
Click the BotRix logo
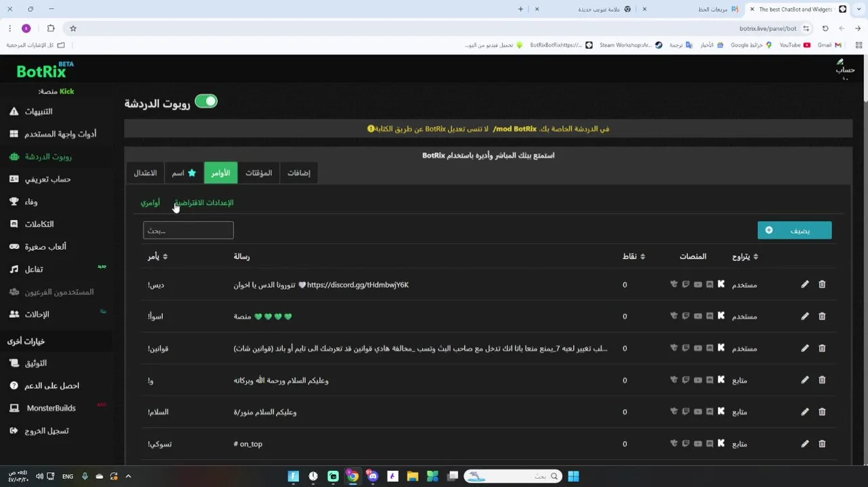coord(45,70)
